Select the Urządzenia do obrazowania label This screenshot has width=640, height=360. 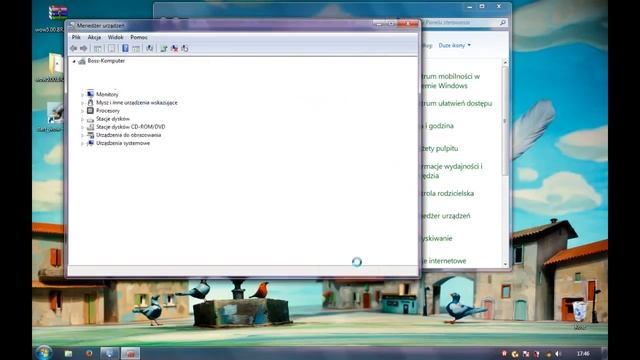(129, 135)
